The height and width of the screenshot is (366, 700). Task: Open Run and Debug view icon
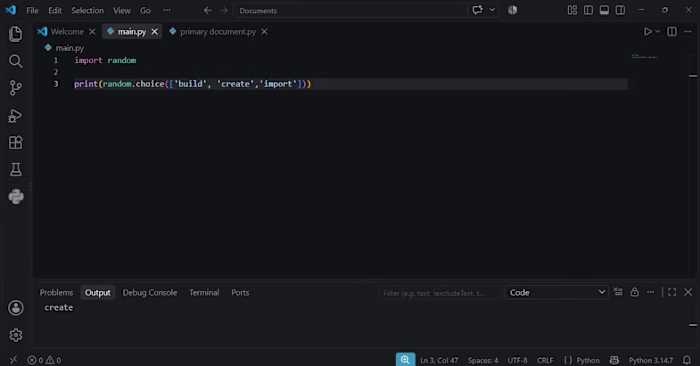click(16, 116)
